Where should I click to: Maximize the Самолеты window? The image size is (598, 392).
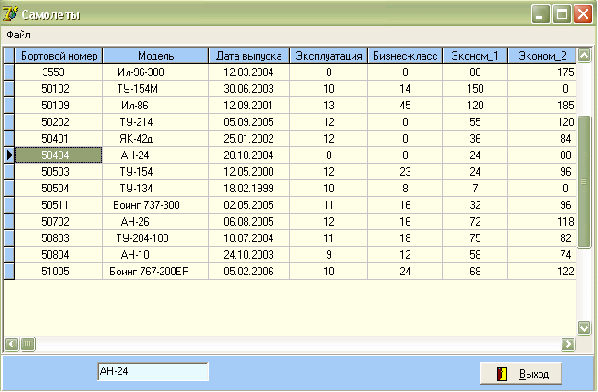pyautogui.click(x=562, y=14)
